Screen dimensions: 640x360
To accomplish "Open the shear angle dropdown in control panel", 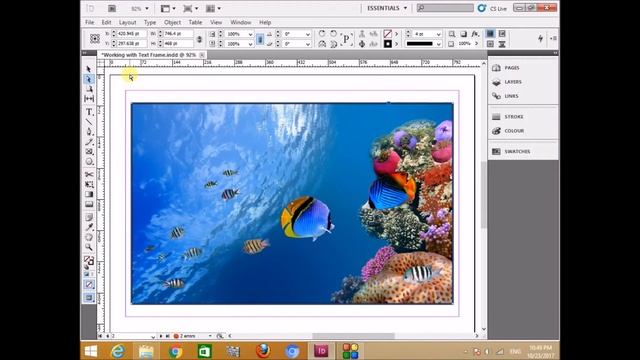I will (x=307, y=44).
